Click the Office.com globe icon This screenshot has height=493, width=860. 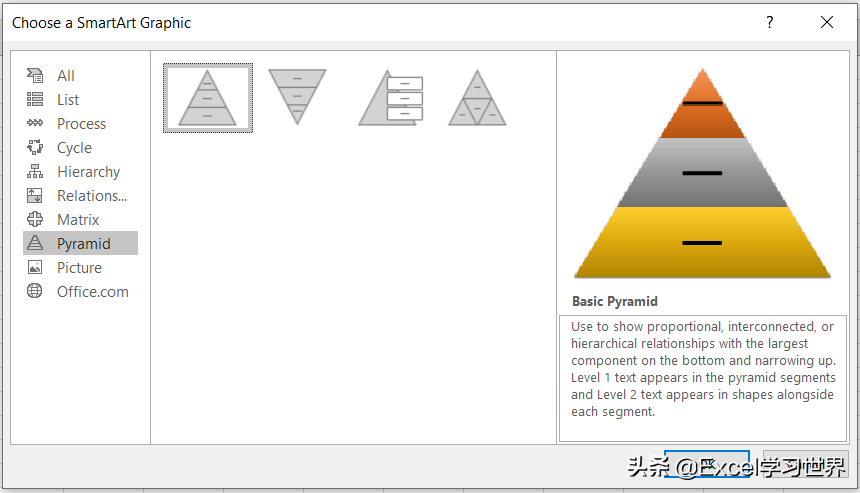(x=35, y=291)
